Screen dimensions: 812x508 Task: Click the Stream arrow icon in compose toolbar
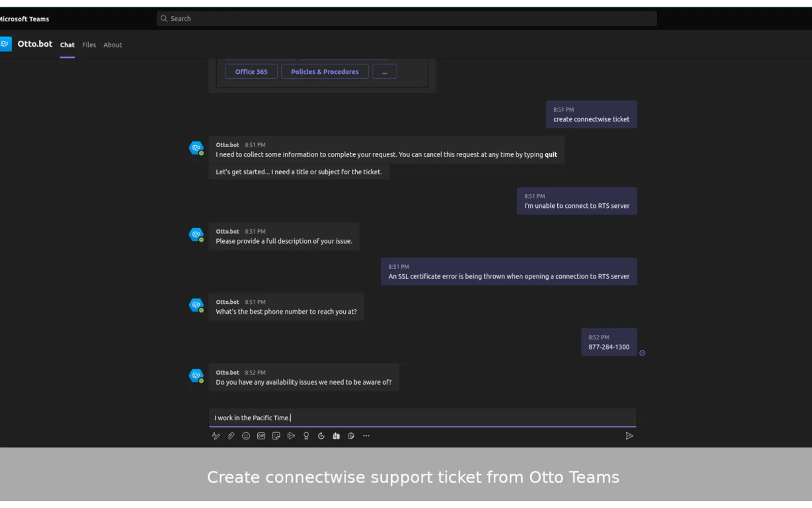(291, 436)
